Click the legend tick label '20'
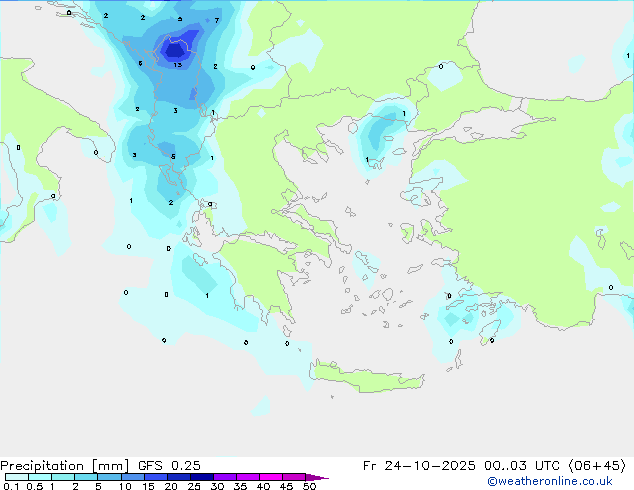The width and height of the screenshot is (634, 490). pyautogui.click(x=171, y=486)
